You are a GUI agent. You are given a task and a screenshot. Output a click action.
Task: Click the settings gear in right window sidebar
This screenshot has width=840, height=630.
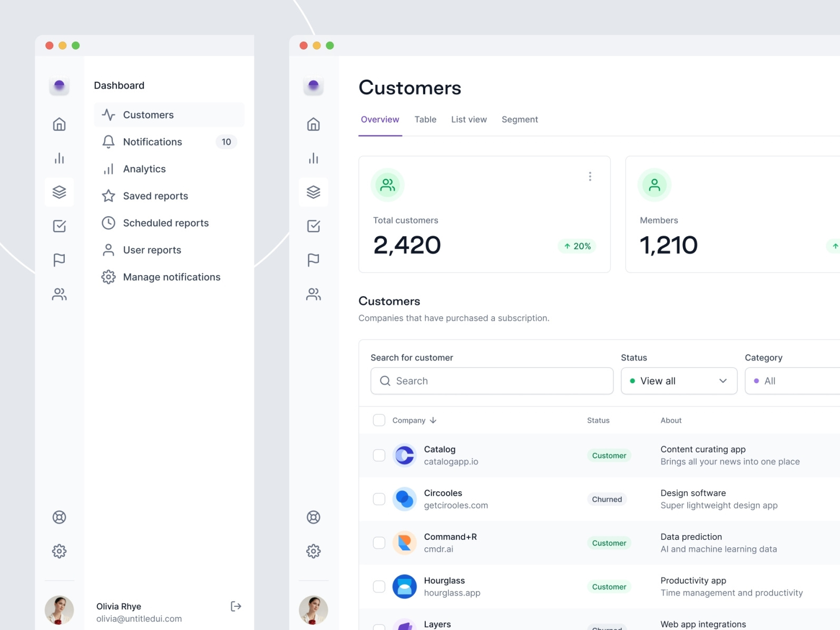click(313, 551)
